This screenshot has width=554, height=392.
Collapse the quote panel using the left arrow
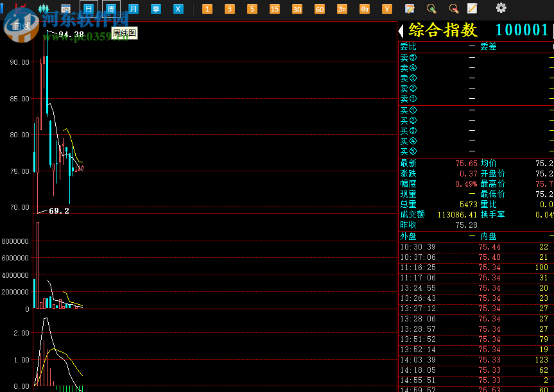click(401, 30)
